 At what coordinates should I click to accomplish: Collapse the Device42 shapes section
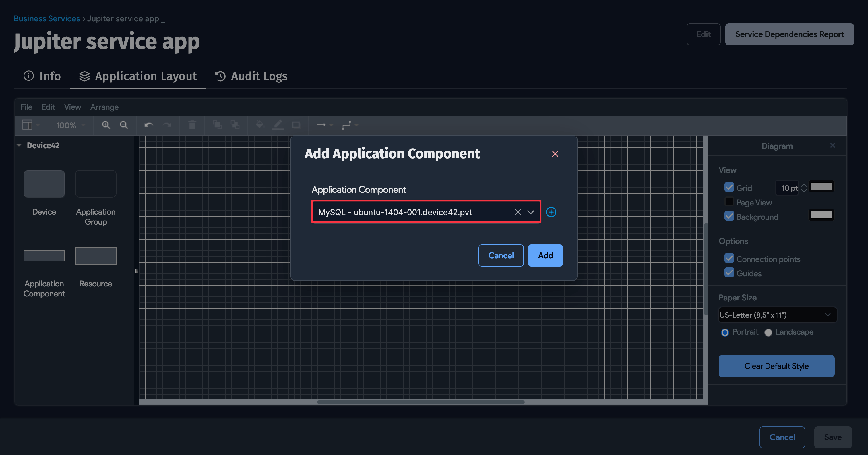(19, 145)
